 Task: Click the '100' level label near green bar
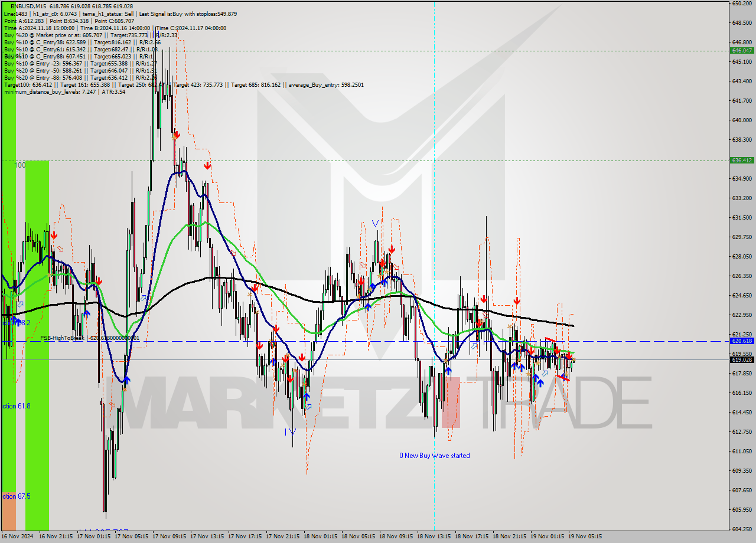coord(20,165)
